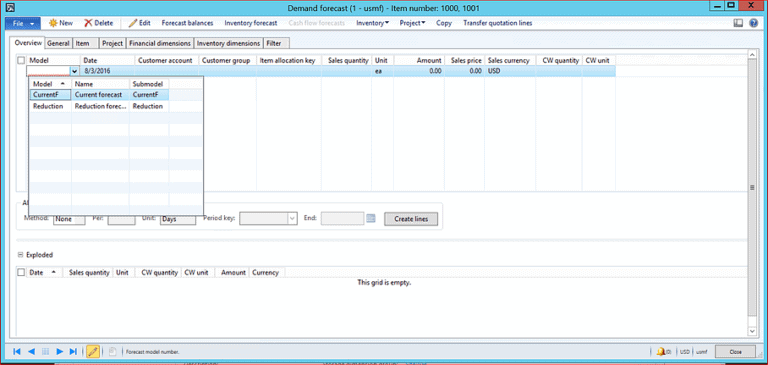Open Inventory forecast
This screenshot has height=365, width=768.
coord(251,23)
